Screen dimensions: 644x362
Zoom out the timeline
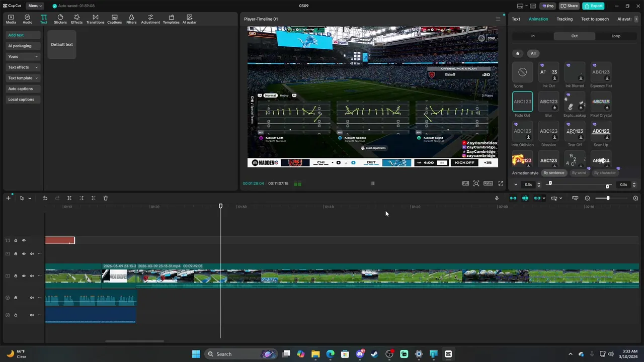coord(587,198)
